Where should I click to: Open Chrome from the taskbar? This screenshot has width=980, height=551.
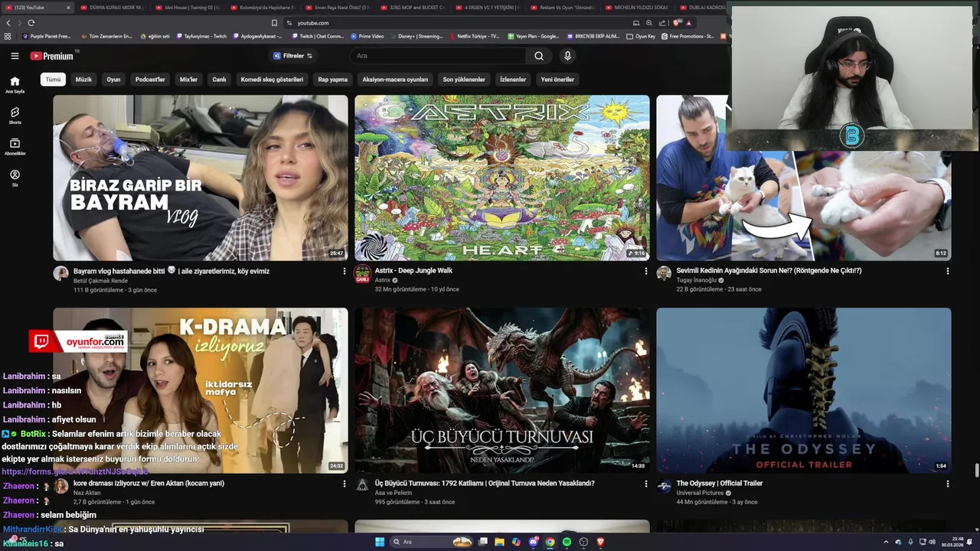point(550,542)
